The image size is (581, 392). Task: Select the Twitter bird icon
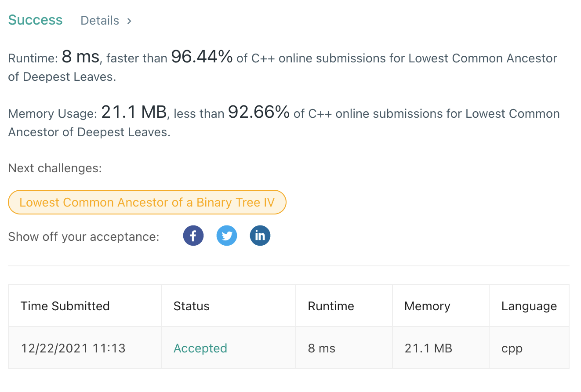[227, 236]
